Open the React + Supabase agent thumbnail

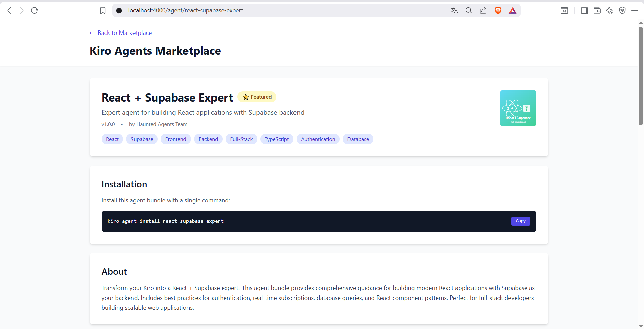coord(518,108)
